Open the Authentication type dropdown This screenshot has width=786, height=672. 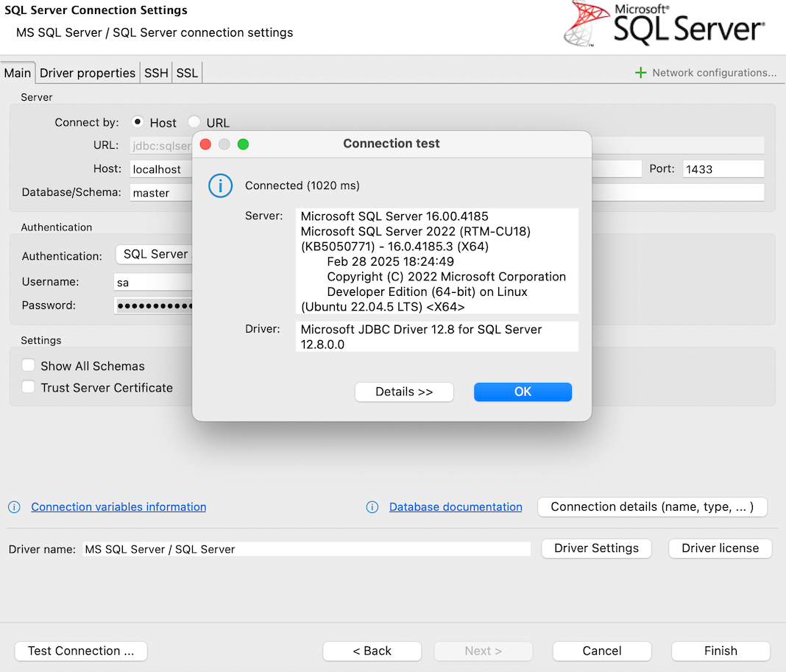[x=155, y=254]
